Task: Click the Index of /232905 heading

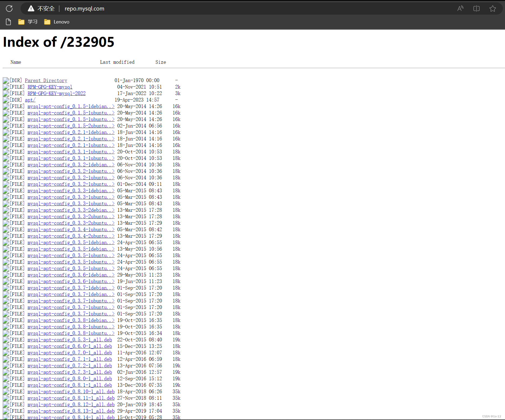Action: (x=59, y=42)
